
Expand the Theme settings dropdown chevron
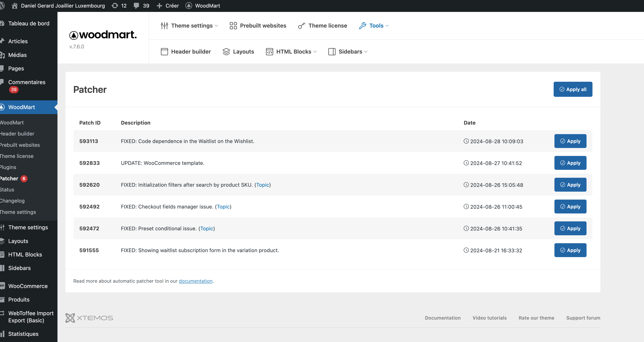point(217,26)
